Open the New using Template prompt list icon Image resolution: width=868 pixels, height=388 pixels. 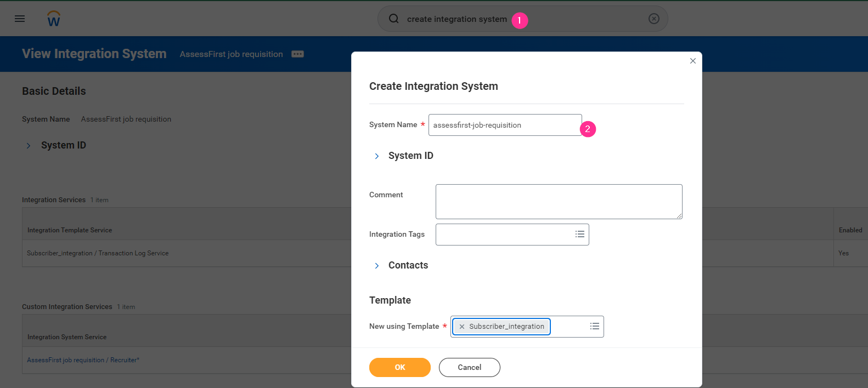[594, 326]
